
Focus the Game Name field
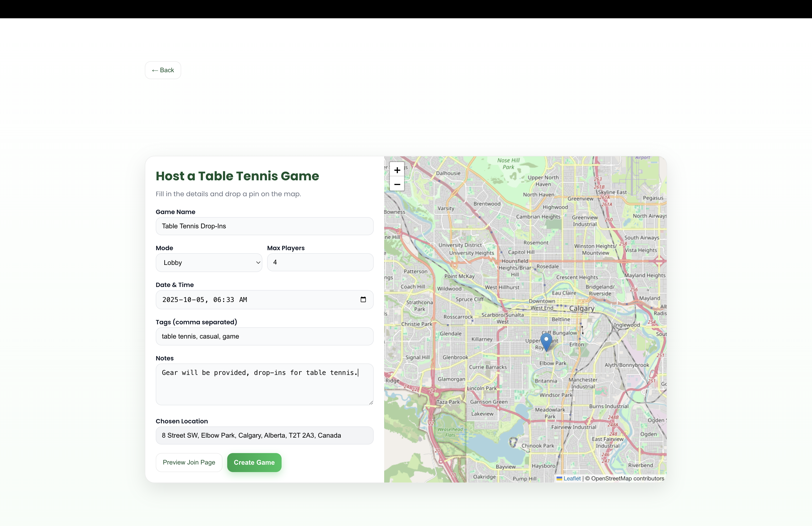264,226
